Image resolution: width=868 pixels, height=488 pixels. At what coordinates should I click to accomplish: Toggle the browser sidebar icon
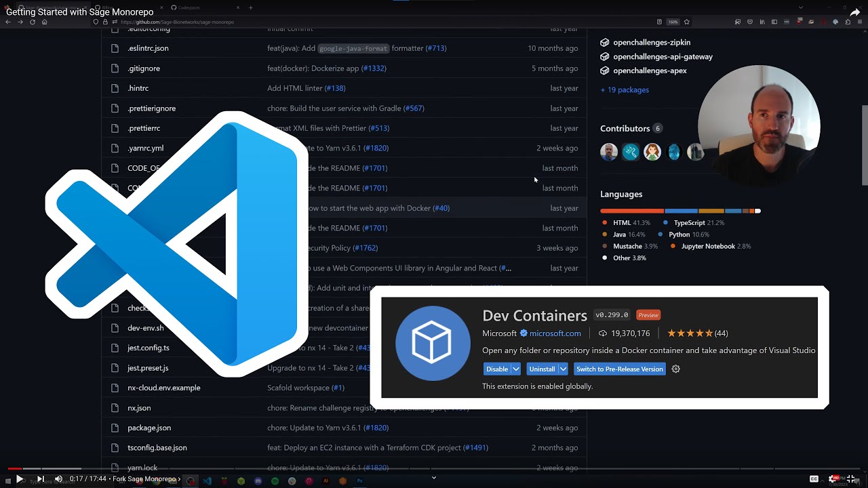tap(774, 22)
